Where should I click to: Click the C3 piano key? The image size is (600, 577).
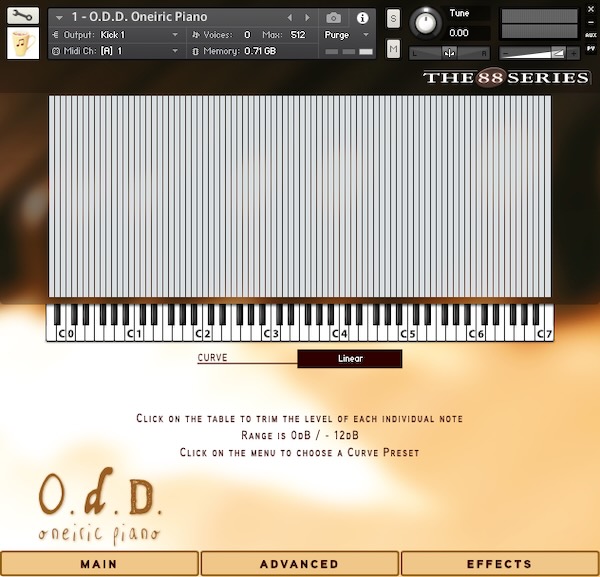coord(267,334)
